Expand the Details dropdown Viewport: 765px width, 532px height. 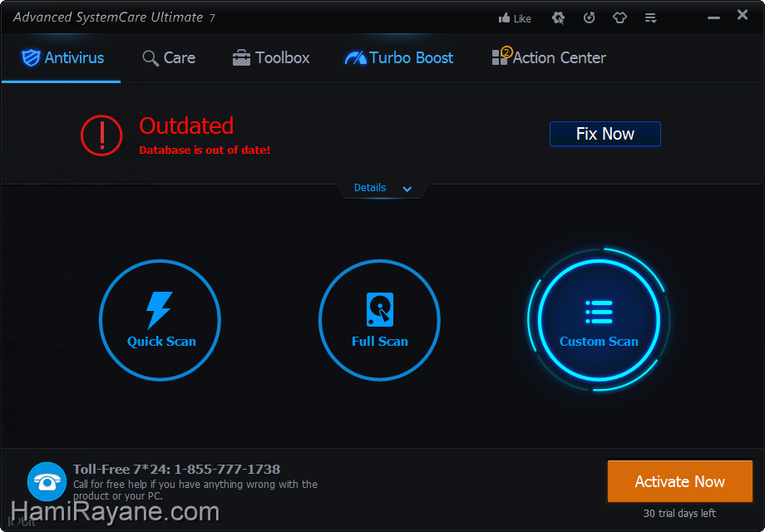pos(382,188)
